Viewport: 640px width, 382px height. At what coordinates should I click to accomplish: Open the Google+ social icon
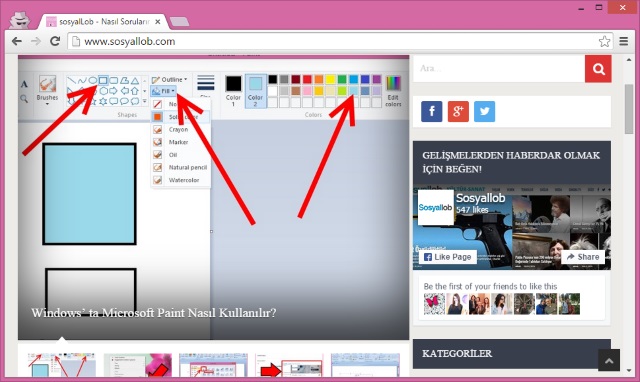tap(458, 111)
